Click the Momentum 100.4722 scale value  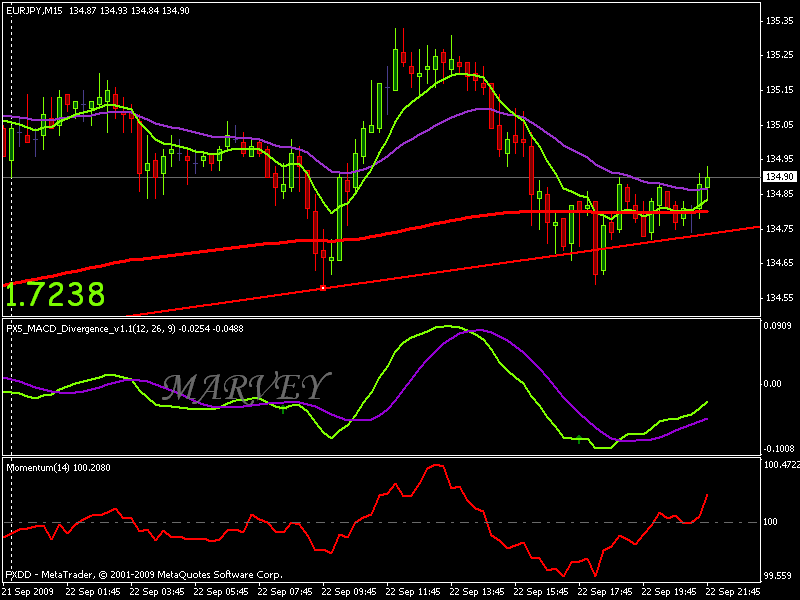coord(781,465)
